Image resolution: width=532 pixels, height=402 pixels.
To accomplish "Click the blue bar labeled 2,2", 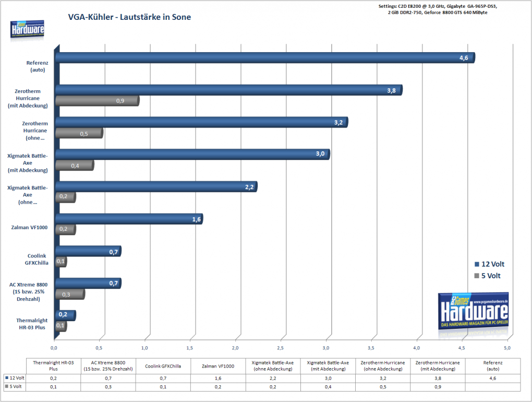I will tap(156, 187).
